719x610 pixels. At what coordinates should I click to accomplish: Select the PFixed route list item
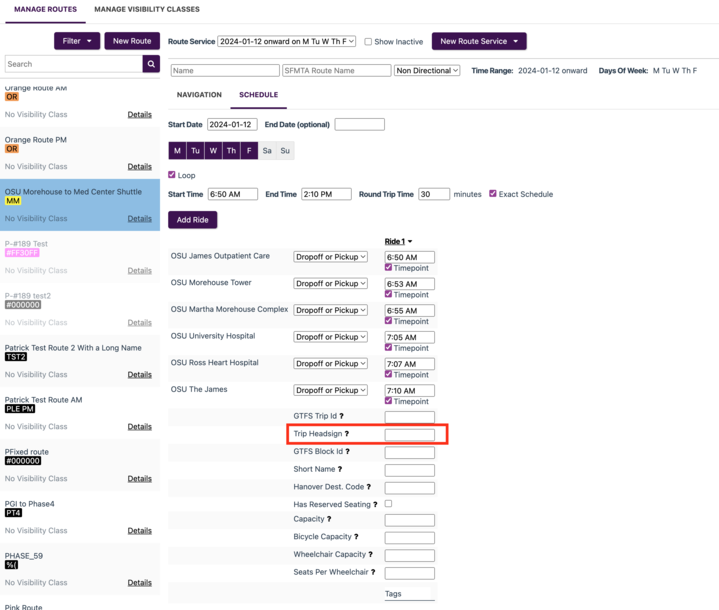coord(80,465)
